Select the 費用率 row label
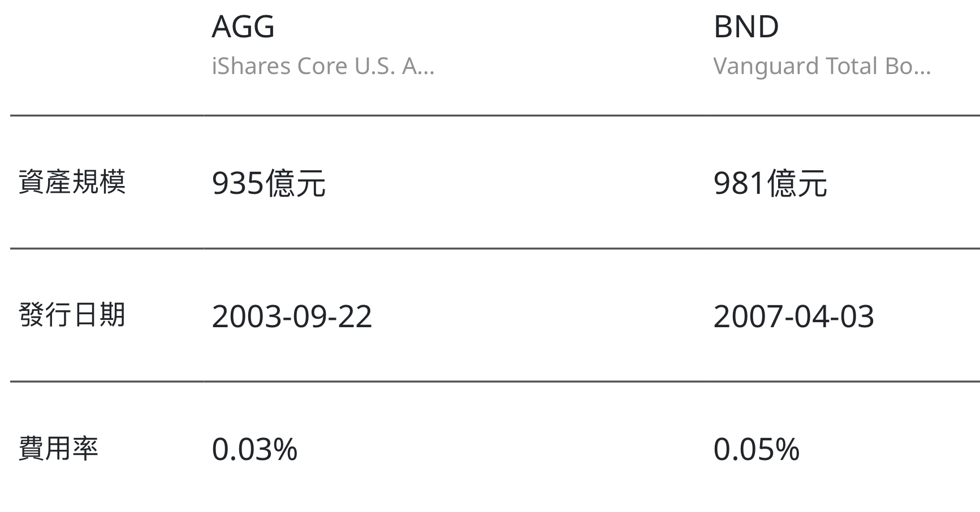980x512 pixels. (x=58, y=449)
